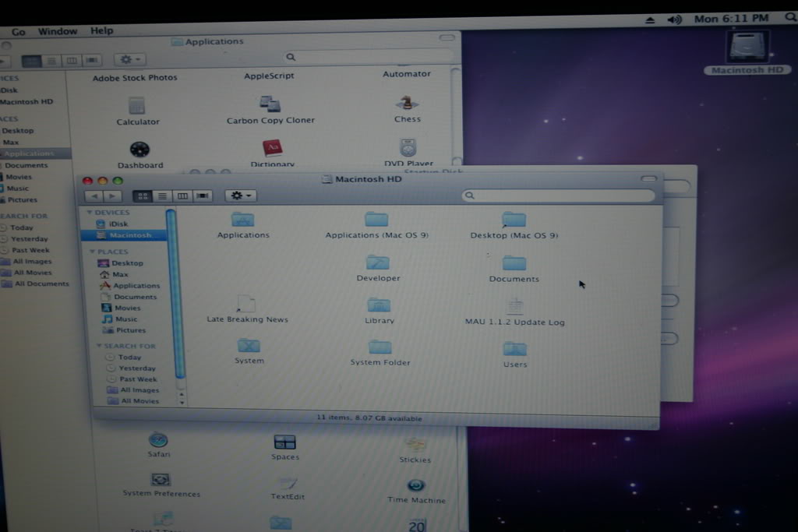Switch Macintosh HD window to column view

coord(182,196)
